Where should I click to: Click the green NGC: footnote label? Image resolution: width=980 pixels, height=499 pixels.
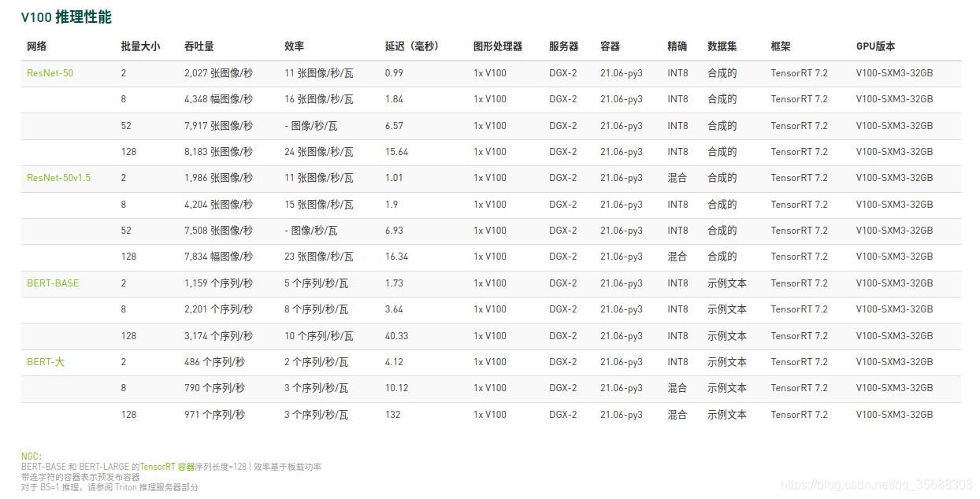pyautogui.click(x=32, y=456)
